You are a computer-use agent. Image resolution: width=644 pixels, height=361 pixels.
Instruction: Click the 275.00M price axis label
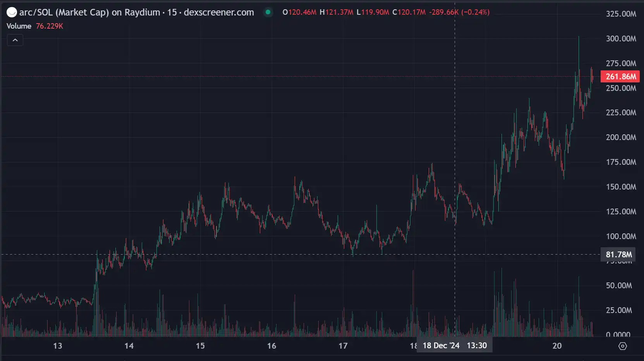pyautogui.click(x=621, y=63)
